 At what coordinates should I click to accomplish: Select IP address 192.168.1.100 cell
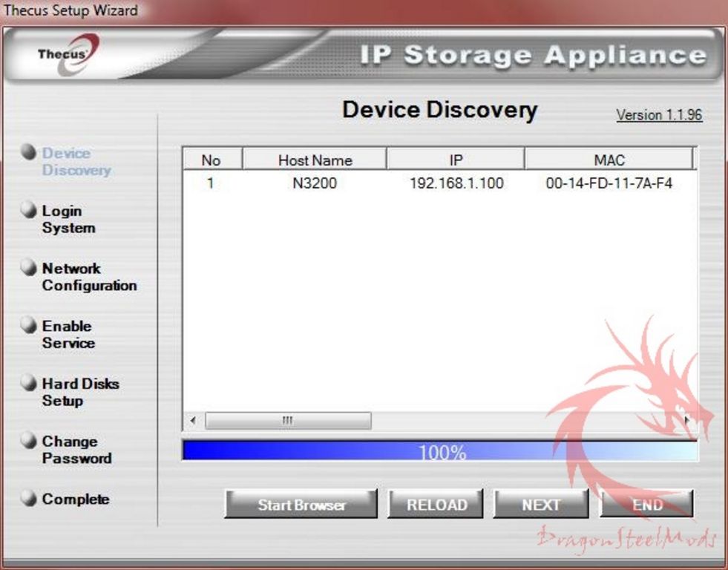(456, 183)
